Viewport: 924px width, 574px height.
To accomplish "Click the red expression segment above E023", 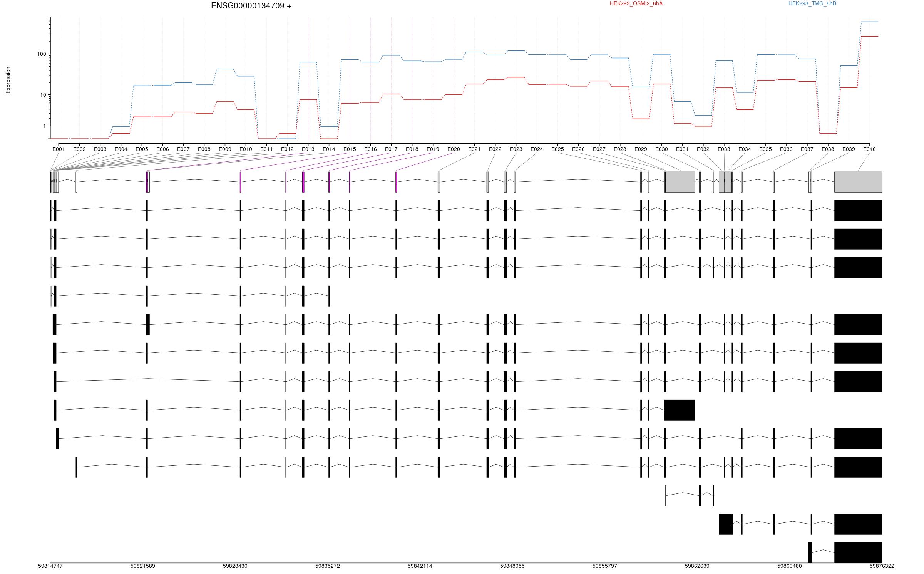I will [x=516, y=77].
